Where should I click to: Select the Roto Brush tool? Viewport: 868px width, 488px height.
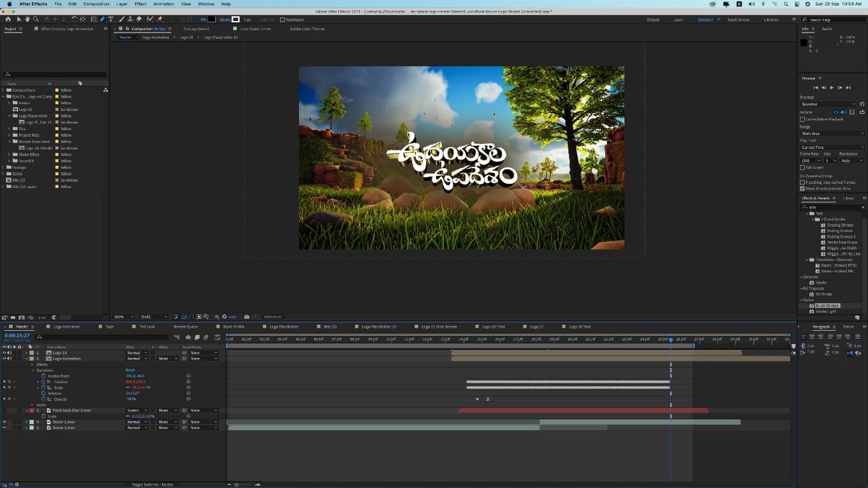pos(149,19)
